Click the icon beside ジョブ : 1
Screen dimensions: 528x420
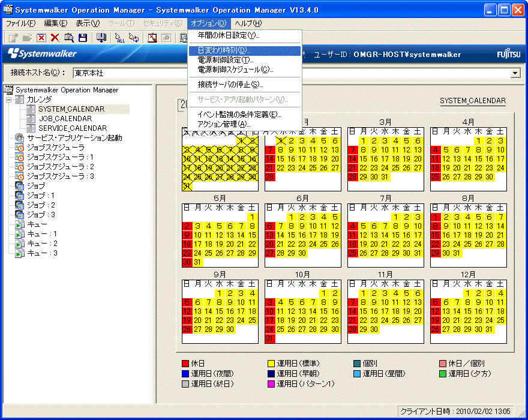[20, 196]
